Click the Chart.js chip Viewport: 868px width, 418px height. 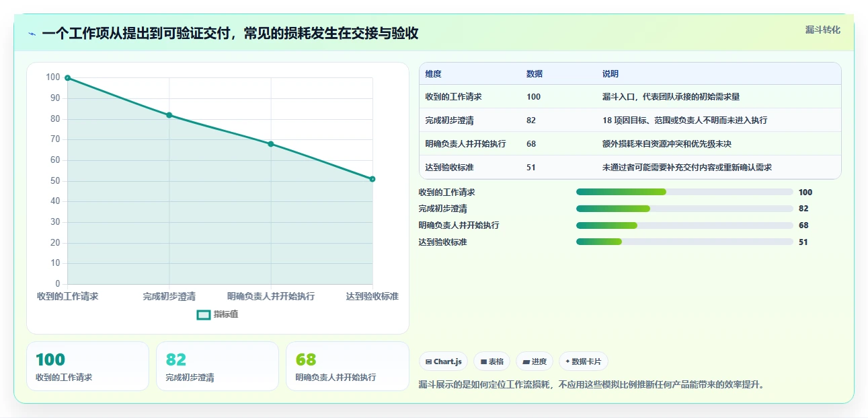(444, 361)
